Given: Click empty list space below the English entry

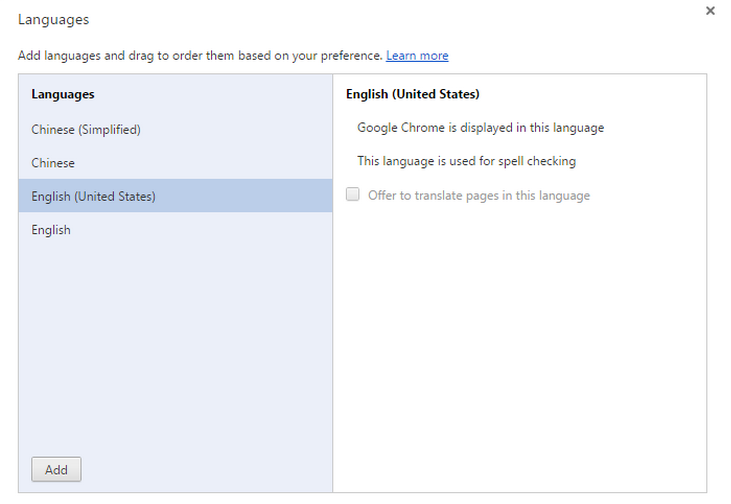Looking at the screenshot, I should click(x=175, y=340).
